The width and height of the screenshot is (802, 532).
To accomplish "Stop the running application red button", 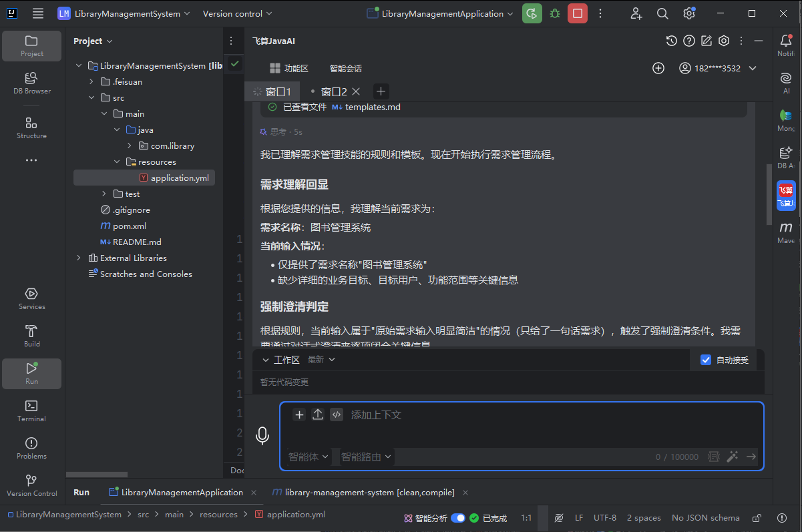I will point(578,13).
